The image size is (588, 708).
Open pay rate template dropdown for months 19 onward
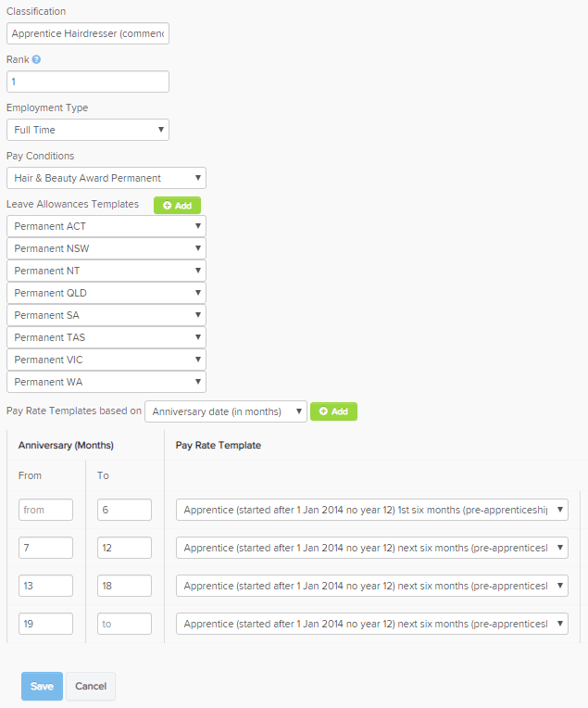[x=372, y=624]
